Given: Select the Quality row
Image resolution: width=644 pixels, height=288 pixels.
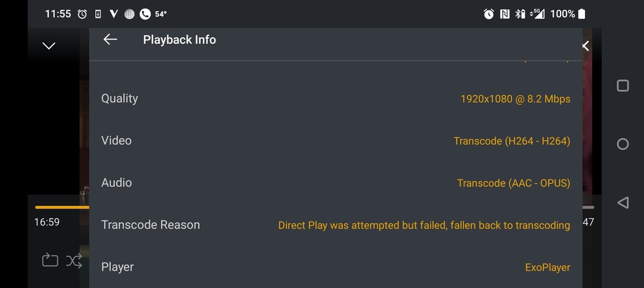Looking at the screenshot, I should click(x=335, y=99).
